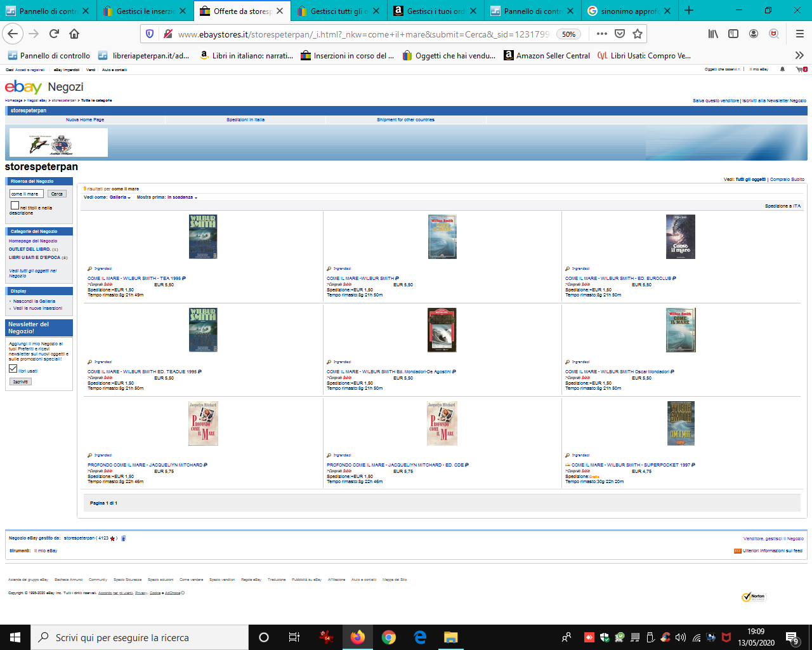Click 'Vedi le nuove inserzioni' link
This screenshot has height=650, width=812.
click(38, 308)
